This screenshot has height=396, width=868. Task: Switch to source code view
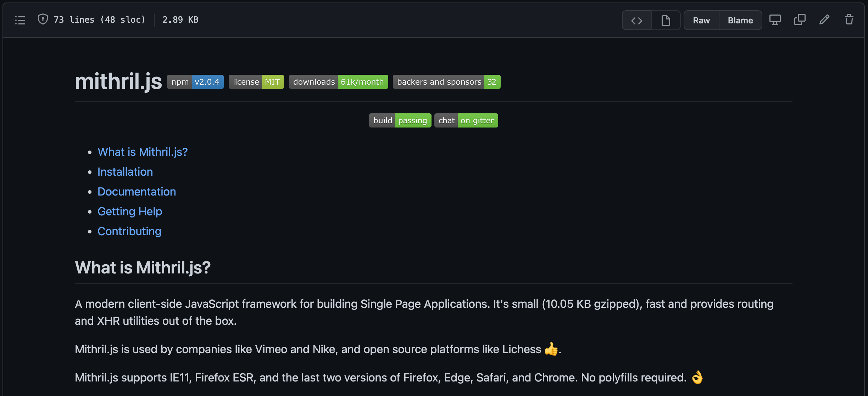pos(637,21)
